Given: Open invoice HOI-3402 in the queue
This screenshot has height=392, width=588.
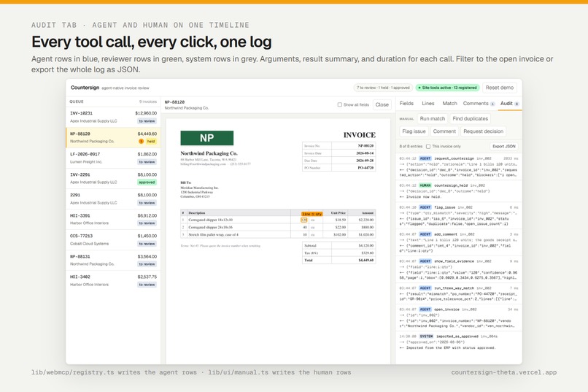Looking at the screenshot, I should pos(113,280).
